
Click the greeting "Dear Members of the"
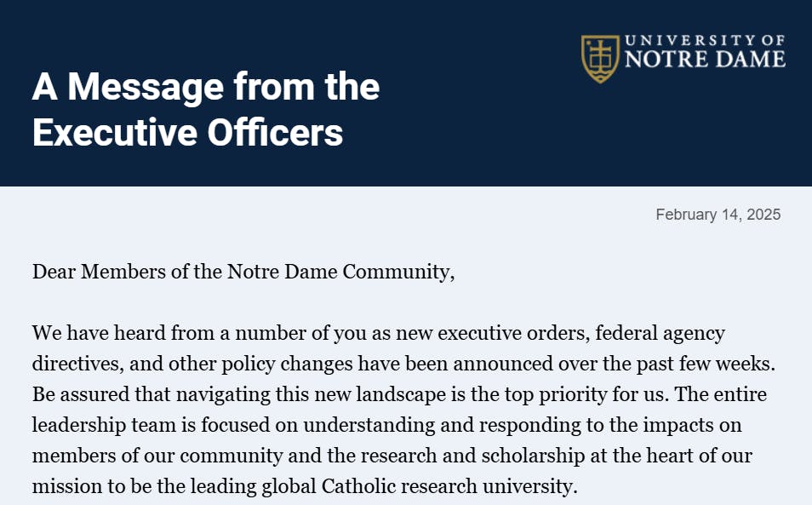(x=128, y=272)
